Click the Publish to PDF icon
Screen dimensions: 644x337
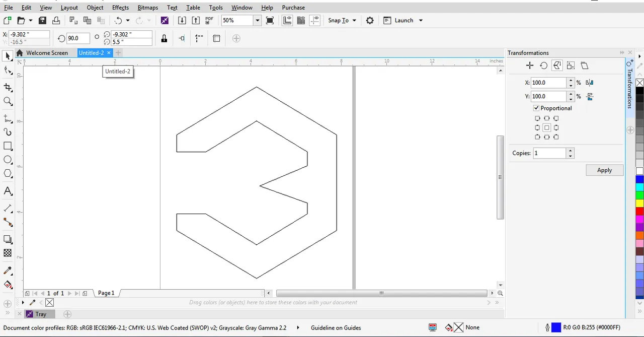click(209, 20)
